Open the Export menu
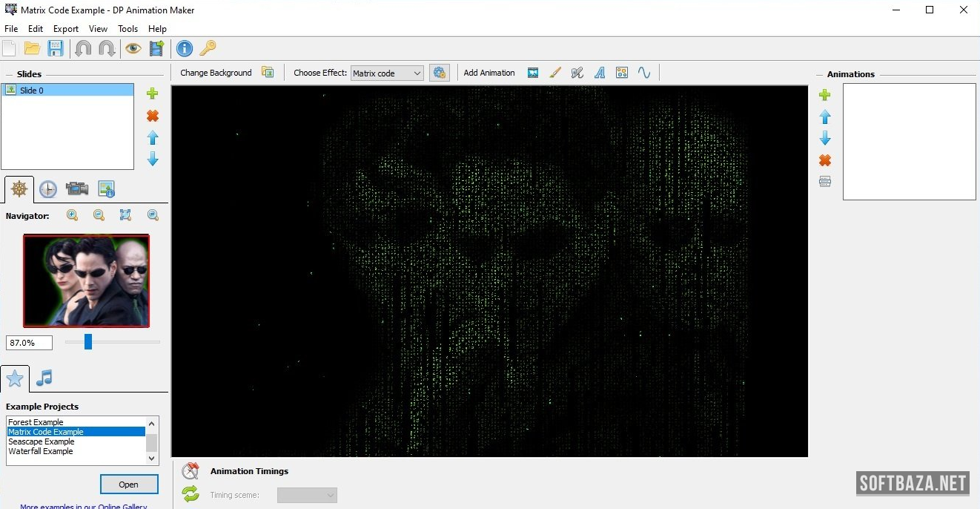Viewport: 980px width, 509px height. [66, 29]
